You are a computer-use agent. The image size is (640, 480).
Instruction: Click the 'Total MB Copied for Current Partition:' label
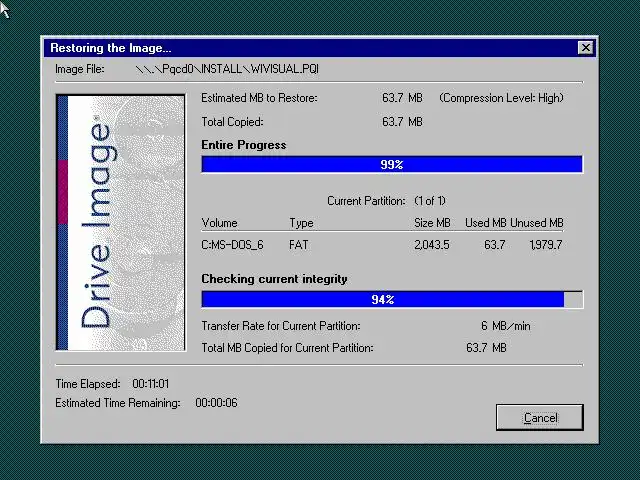click(287, 348)
